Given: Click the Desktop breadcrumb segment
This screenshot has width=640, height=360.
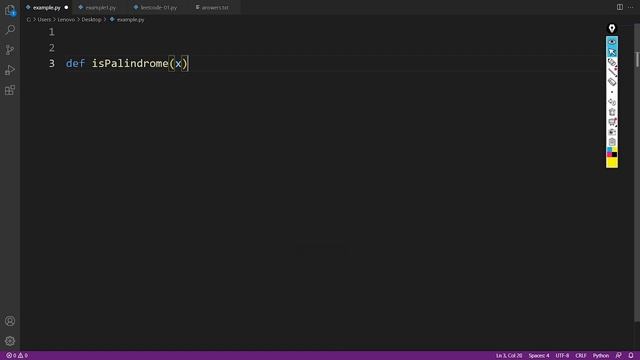Looking at the screenshot, I should (91, 20).
